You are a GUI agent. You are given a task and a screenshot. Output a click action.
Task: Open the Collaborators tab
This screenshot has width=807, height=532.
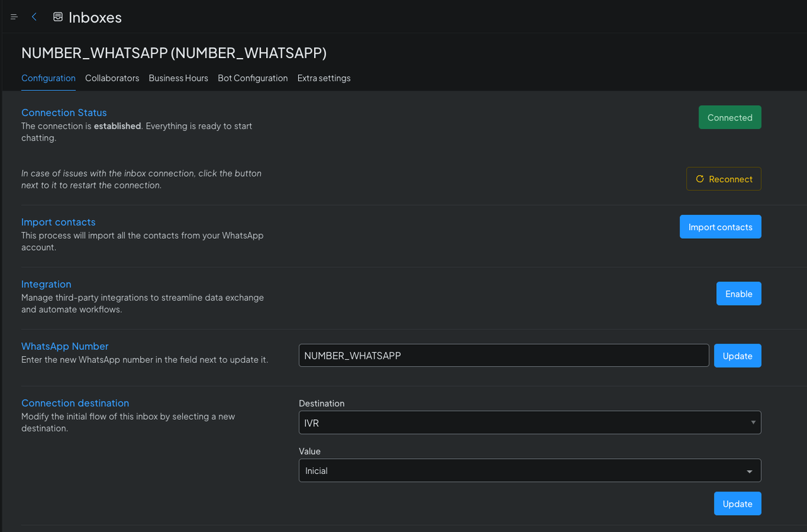[x=112, y=78]
